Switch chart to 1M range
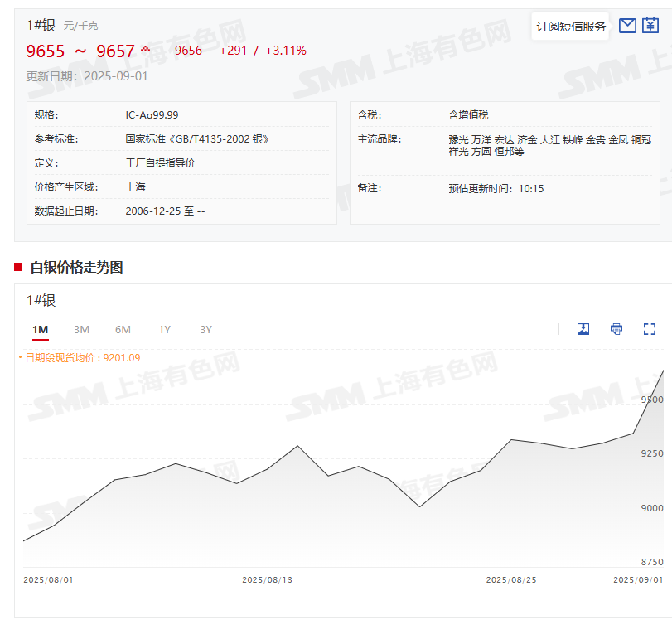Image resolution: width=672 pixels, height=620 pixels. [40, 330]
